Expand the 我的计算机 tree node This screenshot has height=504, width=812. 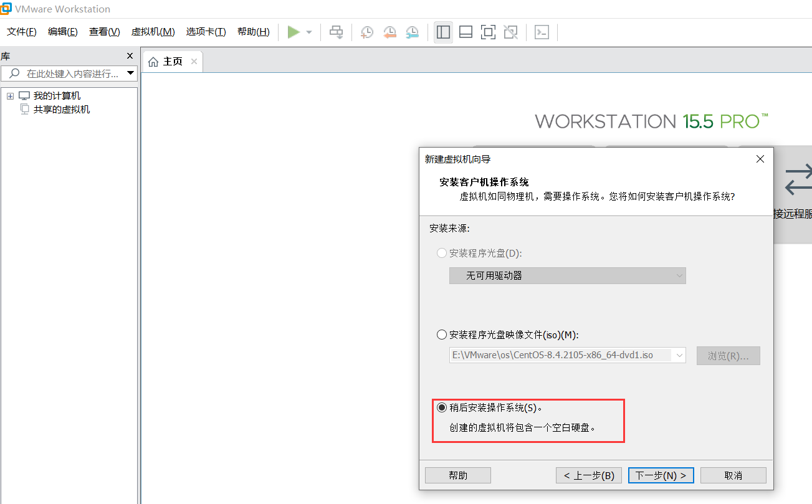tap(10, 96)
